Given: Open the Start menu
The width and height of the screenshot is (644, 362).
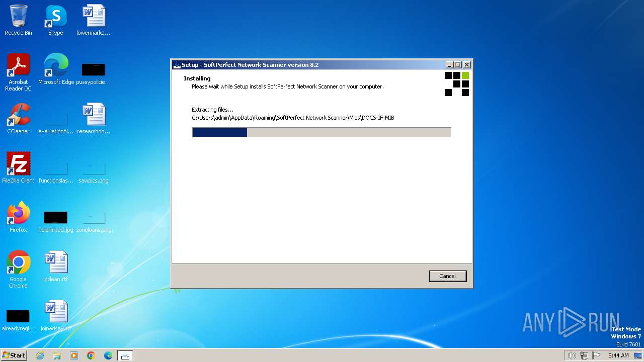Looking at the screenshot, I should tap(14, 355).
